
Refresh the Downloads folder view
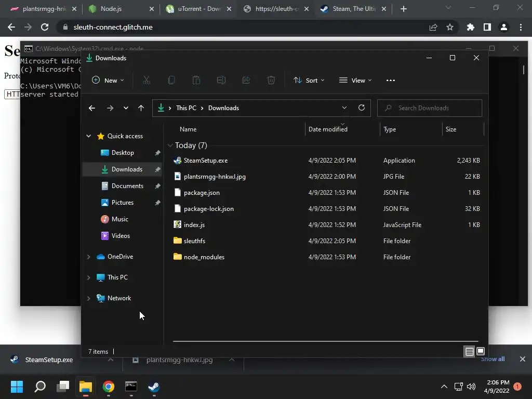[362, 108]
